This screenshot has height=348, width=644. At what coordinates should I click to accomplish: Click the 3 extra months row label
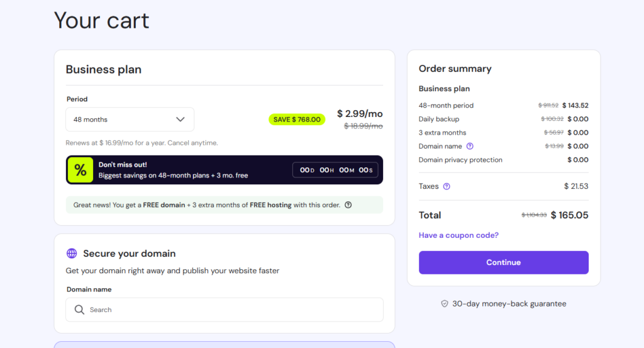tap(442, 133)
